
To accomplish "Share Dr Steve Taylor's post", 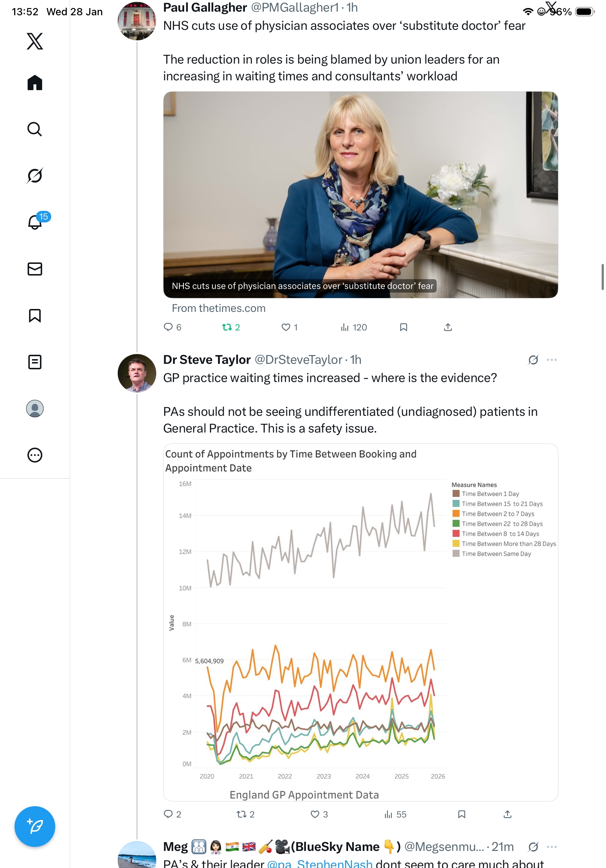I will click(508, 814).
